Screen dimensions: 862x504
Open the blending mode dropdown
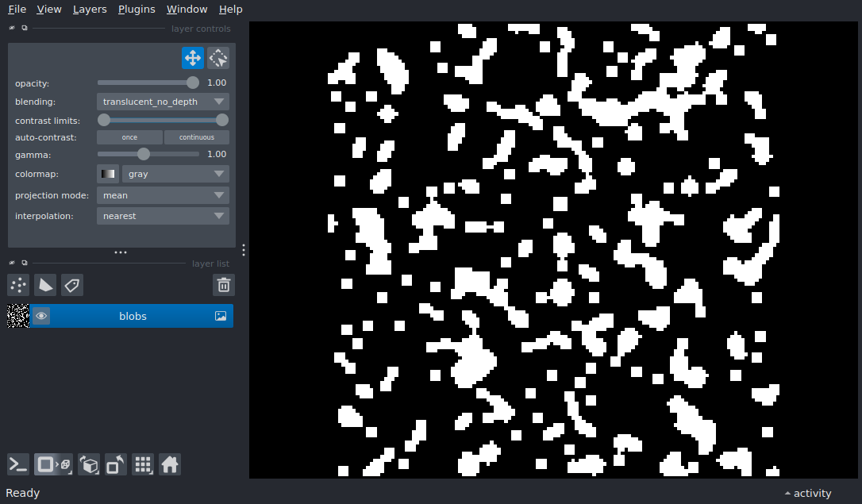[163, 102]
